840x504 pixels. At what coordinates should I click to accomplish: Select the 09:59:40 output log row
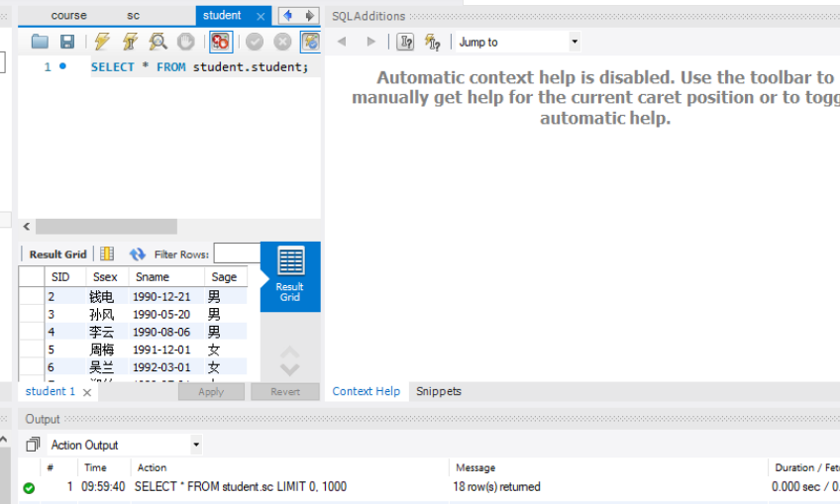click(x=429, y=487)
